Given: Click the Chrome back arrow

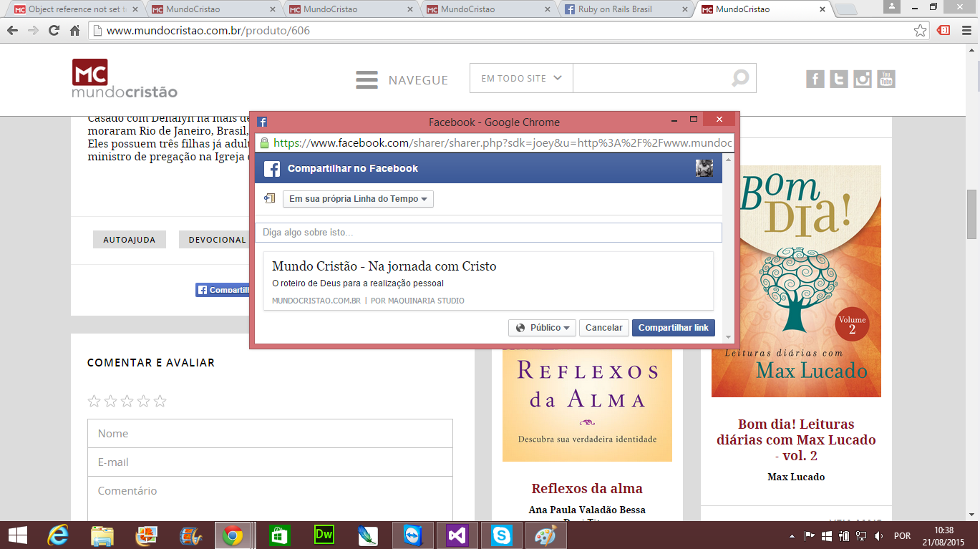Looking at the screenshot, I should tap(12, 31).
